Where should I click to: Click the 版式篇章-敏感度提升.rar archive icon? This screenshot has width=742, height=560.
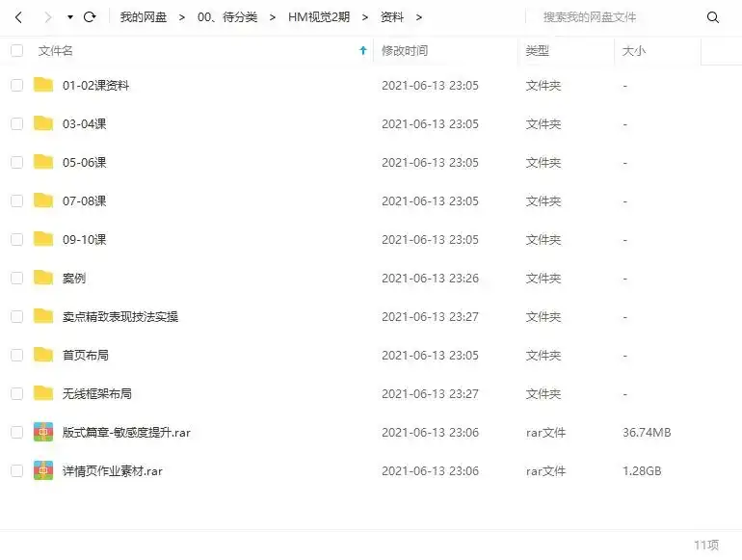click(x=43, y=432)
